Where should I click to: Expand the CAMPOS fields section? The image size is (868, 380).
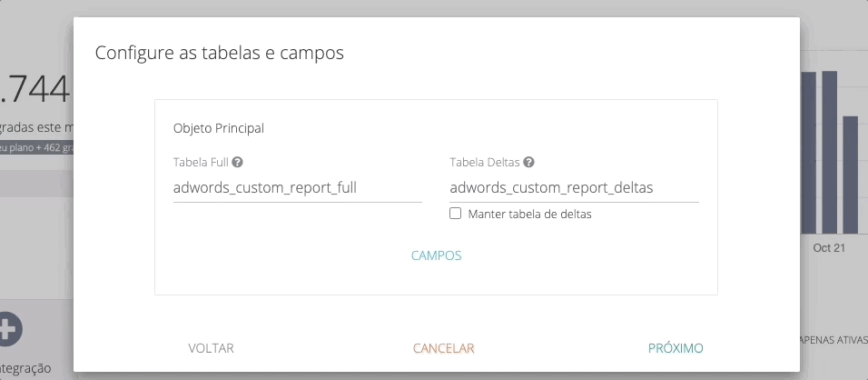coord(436,255)
